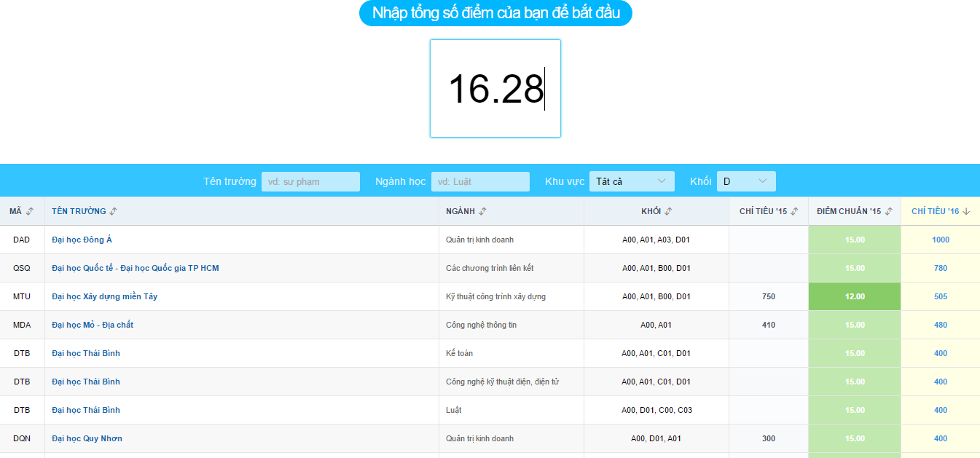Image resolution: width=980 pixels, height=458 pixels.
Task: Open the Đại học Mỏ - Địa chất link
Action: (x=93, y=325)
